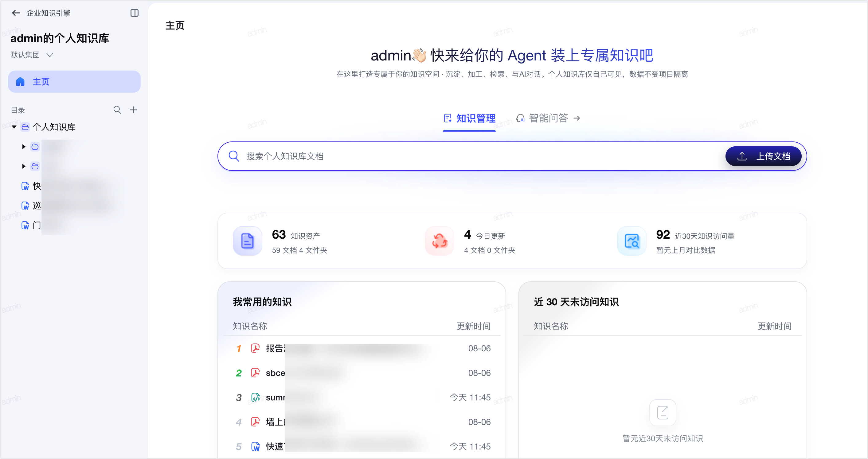Click the PDF icon of fourth-ranked 墙上
This screenshot has height=459, width=868.
click(255, 422)
